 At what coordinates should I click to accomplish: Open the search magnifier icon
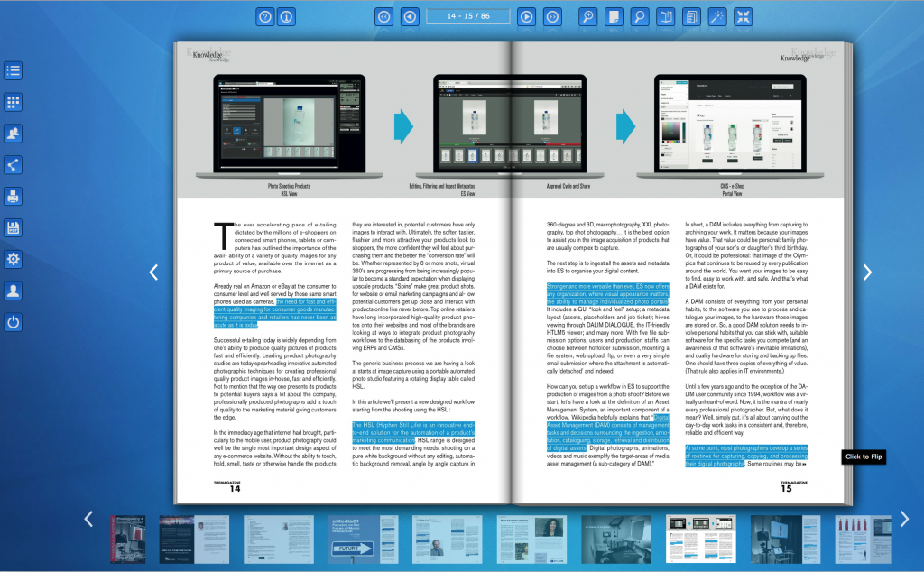pos(640,16)
